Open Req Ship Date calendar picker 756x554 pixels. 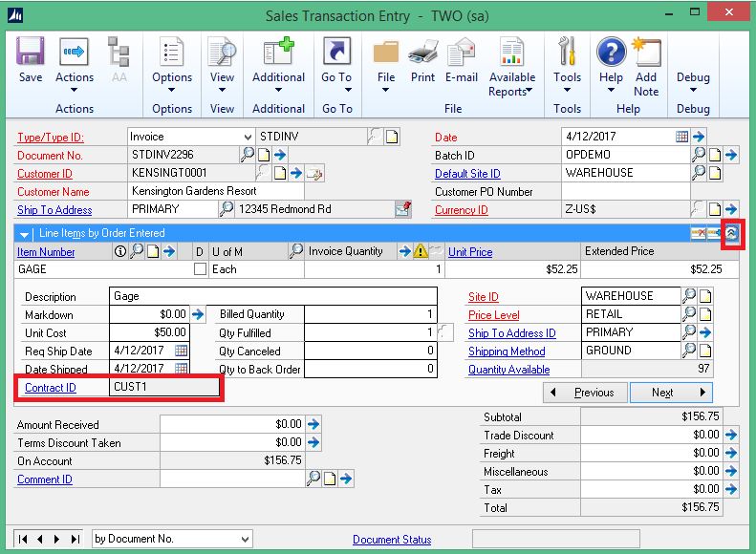182,351
